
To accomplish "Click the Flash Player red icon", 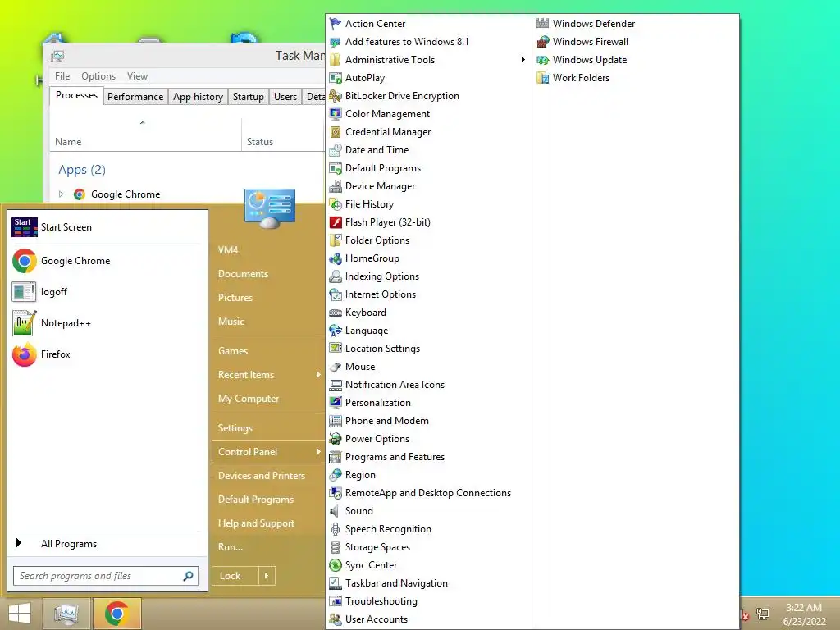I will click(336, 222).
